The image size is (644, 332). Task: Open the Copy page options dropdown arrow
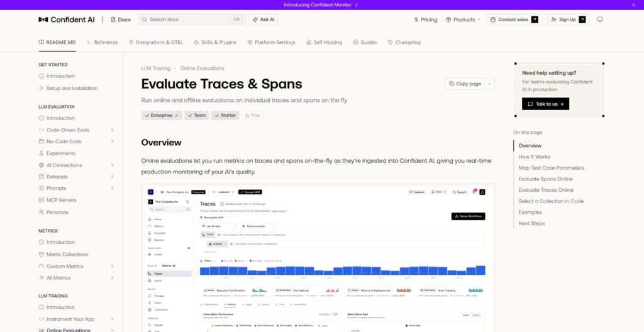point(489,84)
